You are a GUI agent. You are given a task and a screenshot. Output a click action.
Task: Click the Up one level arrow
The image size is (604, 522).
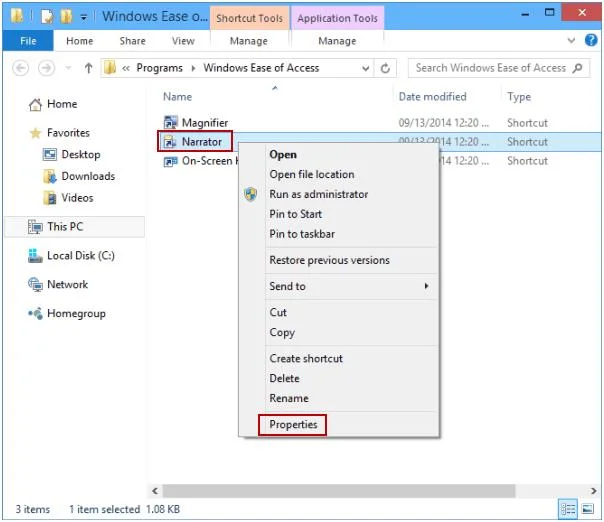click(x=88, y=68)
